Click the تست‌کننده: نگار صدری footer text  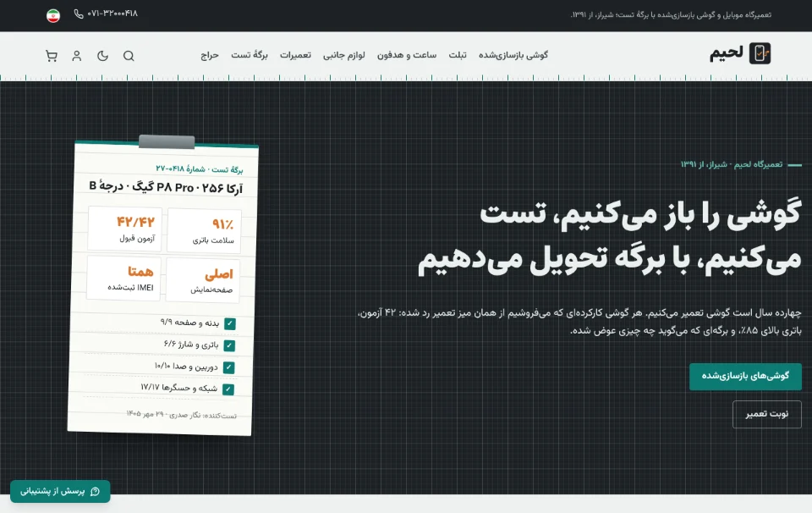tap(181, 415)
